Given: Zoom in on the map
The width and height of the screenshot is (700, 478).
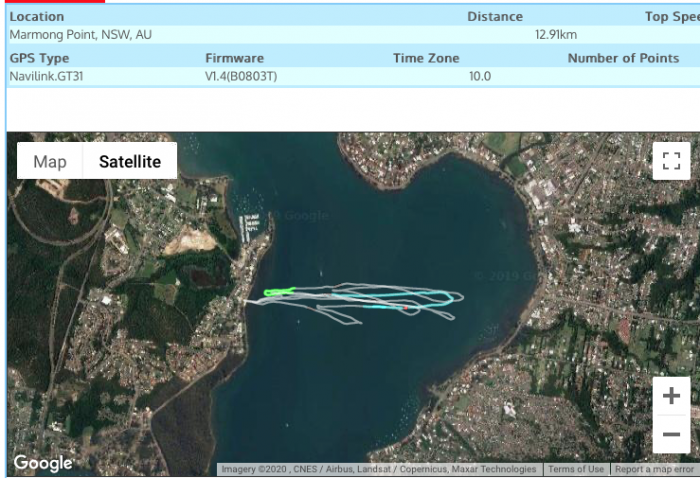Looking at the screenshot, I should pos(671,396).
